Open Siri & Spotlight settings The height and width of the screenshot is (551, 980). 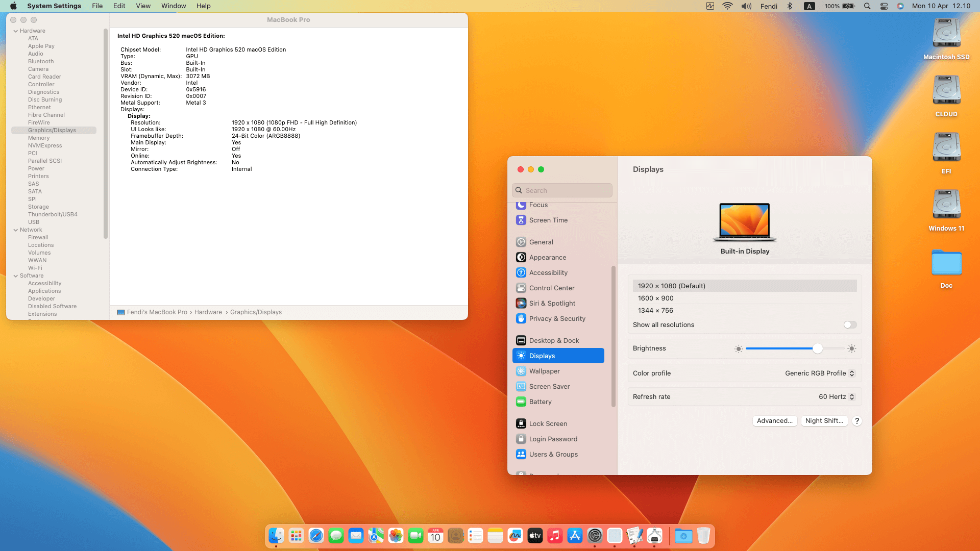coord(558,304)
